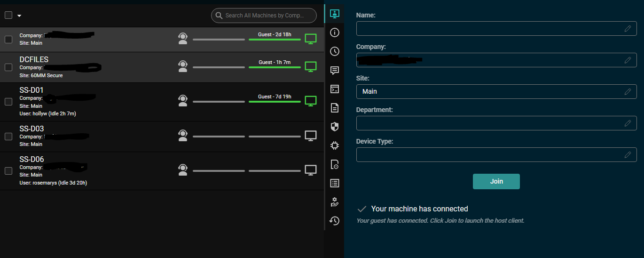Click the pencil edit icon in Site field
644x258 pixels.
(628, 91)
